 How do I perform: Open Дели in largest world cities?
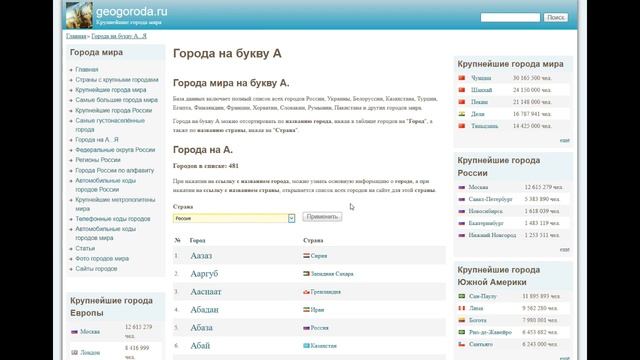(478, 114)
